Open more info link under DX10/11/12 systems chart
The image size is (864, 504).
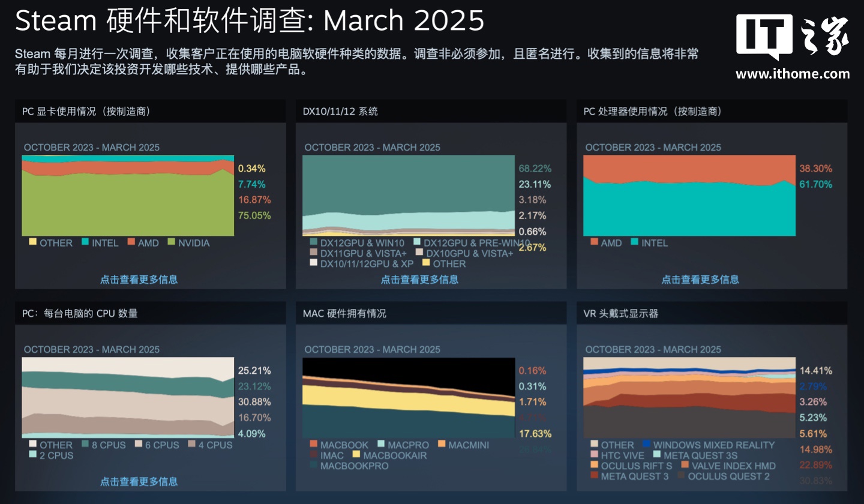(419, 279)
